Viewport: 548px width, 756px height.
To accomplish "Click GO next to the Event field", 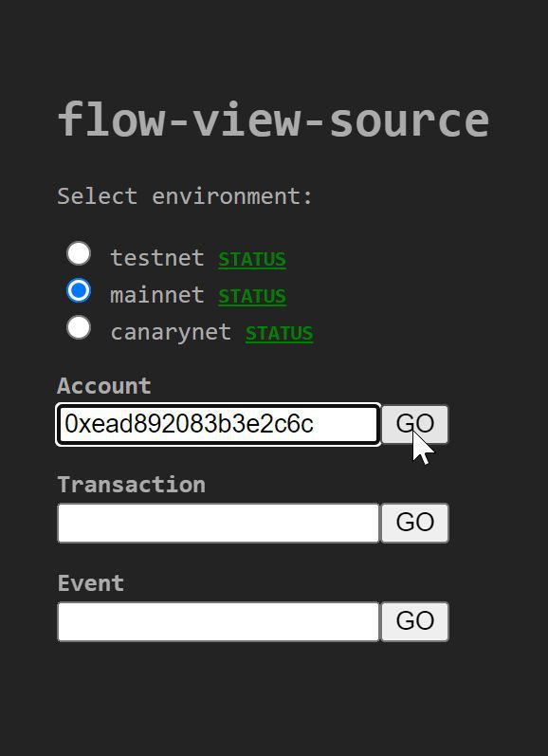I will click(x=415, y=621).
